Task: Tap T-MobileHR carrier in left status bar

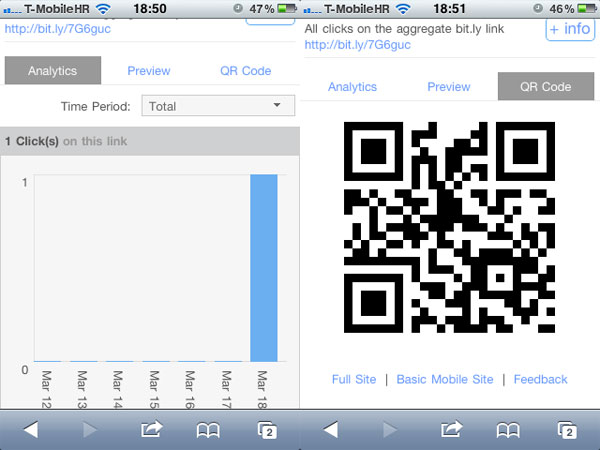Action: point(57,8)
